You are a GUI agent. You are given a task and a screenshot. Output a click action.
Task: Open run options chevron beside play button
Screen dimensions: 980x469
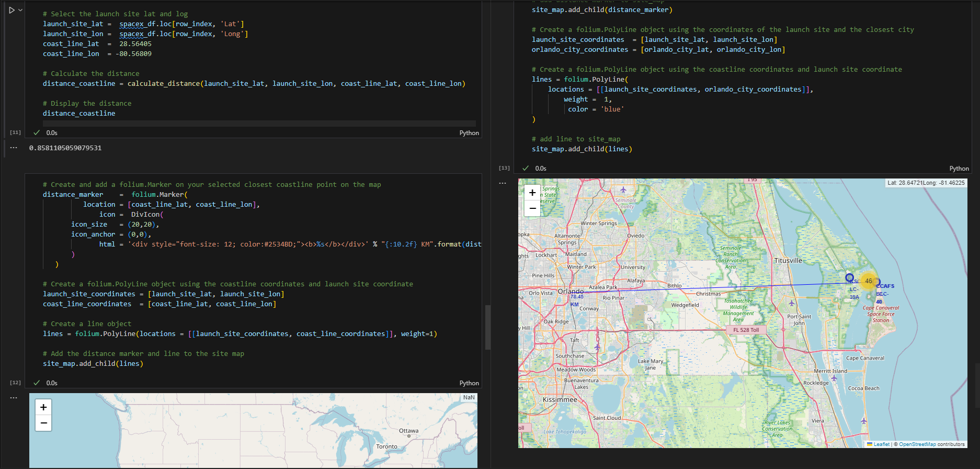[20, 10]
